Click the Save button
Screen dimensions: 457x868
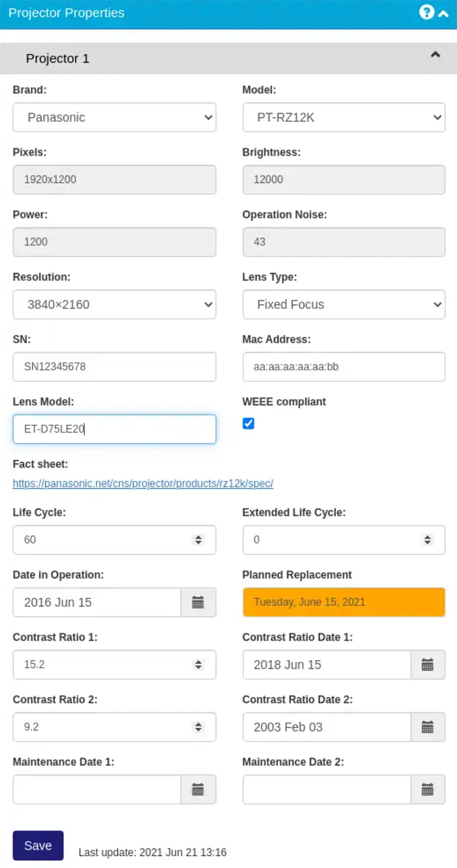(x=38, y=846)
